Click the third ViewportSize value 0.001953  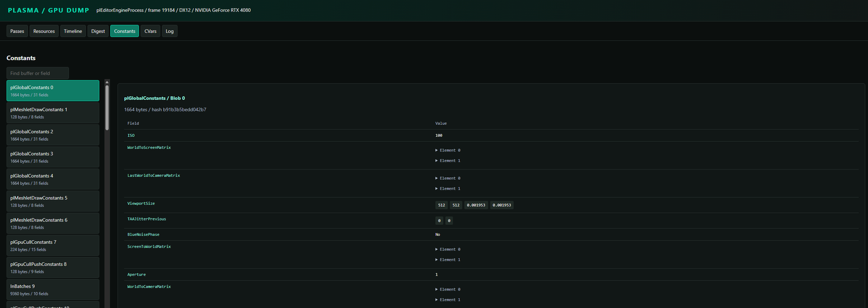click(476, 205)
